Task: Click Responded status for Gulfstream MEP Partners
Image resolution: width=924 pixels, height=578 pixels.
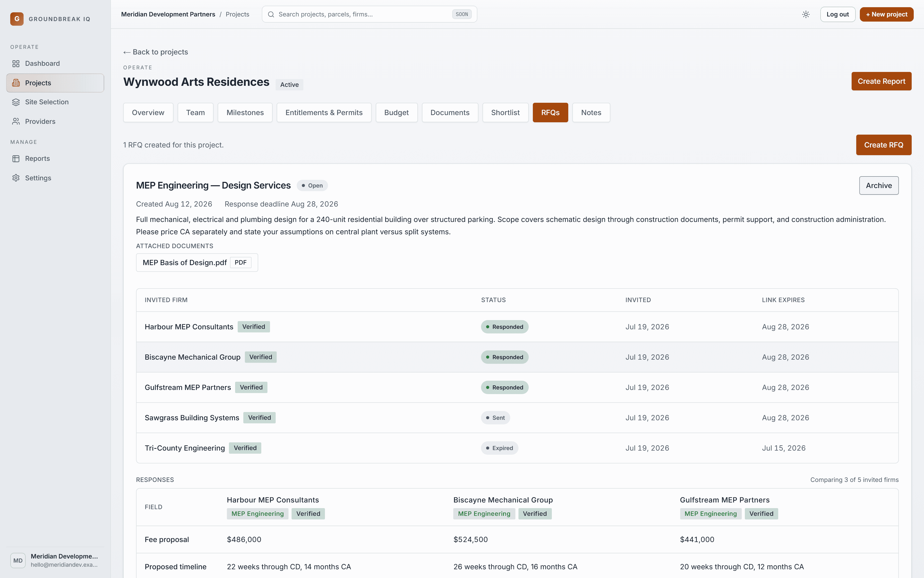Action: (504, 388)
